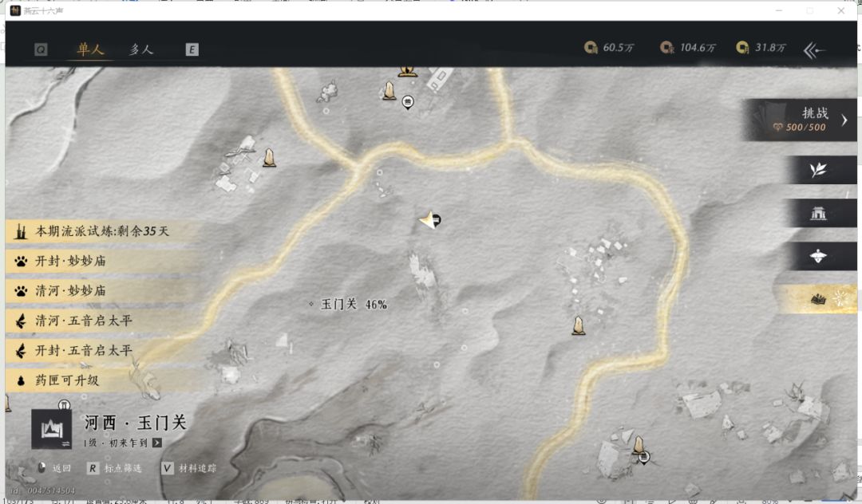862x504 pixels.
Task: Click the coin icon next to 31.8万
Action: [743, 48]
